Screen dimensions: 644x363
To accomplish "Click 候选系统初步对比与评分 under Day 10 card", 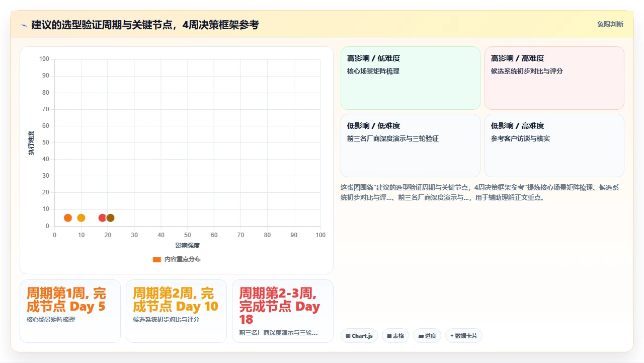I will (x=166, y=320).
